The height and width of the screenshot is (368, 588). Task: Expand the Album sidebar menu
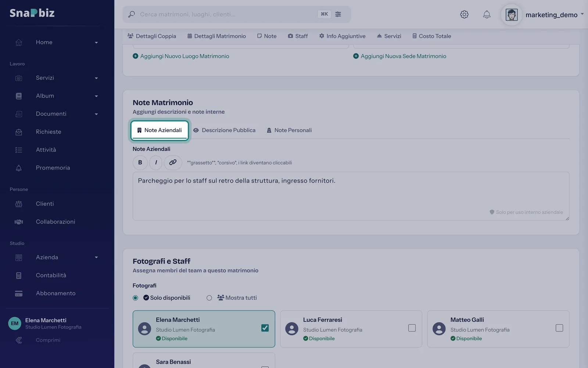click(96, 96)
